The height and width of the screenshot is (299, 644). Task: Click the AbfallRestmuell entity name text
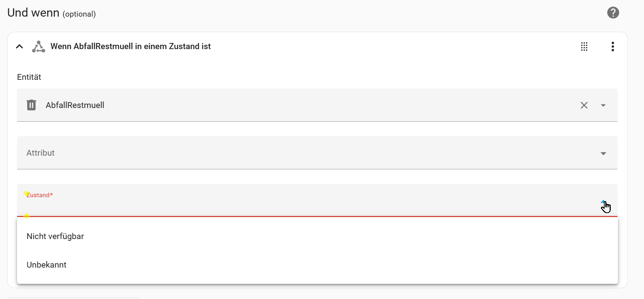click(x=75, y=105)
